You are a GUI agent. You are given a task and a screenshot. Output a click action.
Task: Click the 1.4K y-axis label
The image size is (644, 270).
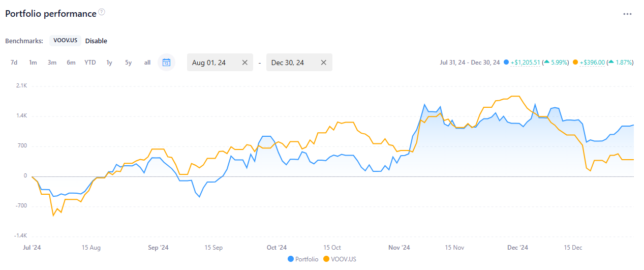pos(21,116)
